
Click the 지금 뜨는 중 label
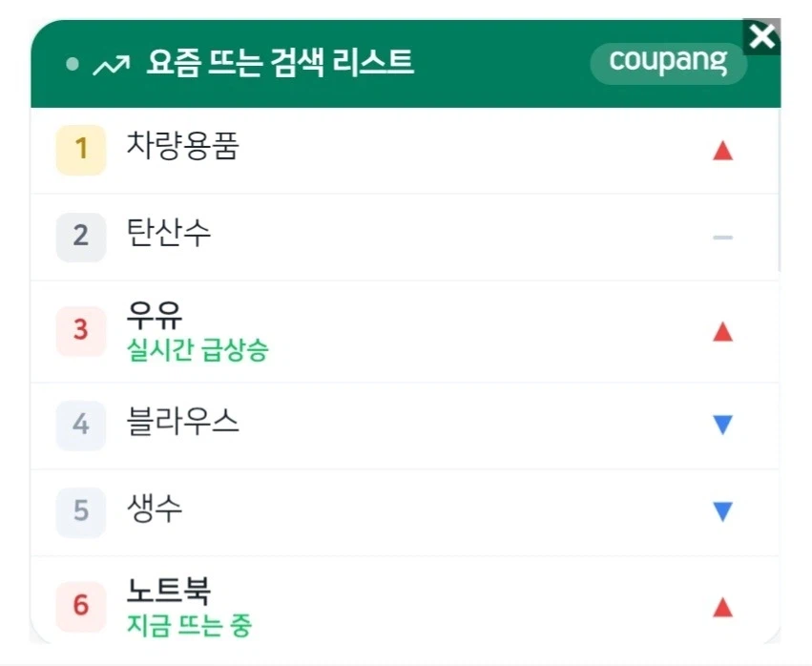click(x=190, y=625)
